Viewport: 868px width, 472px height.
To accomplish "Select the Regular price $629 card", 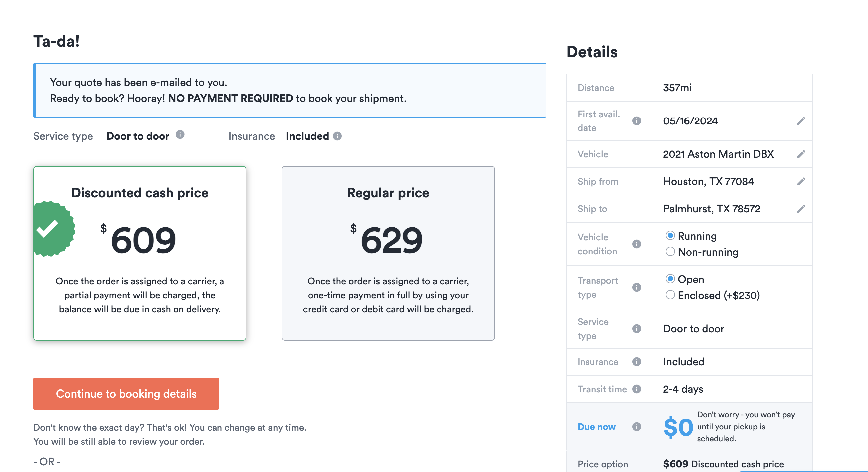I will coord(388,253).
